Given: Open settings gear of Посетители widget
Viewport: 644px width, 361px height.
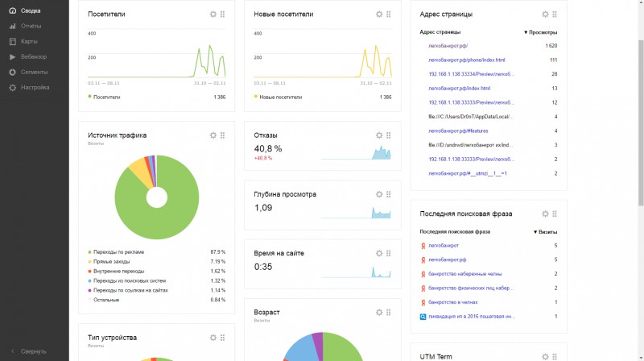Looking at the screenshot, I should (213, 14).
